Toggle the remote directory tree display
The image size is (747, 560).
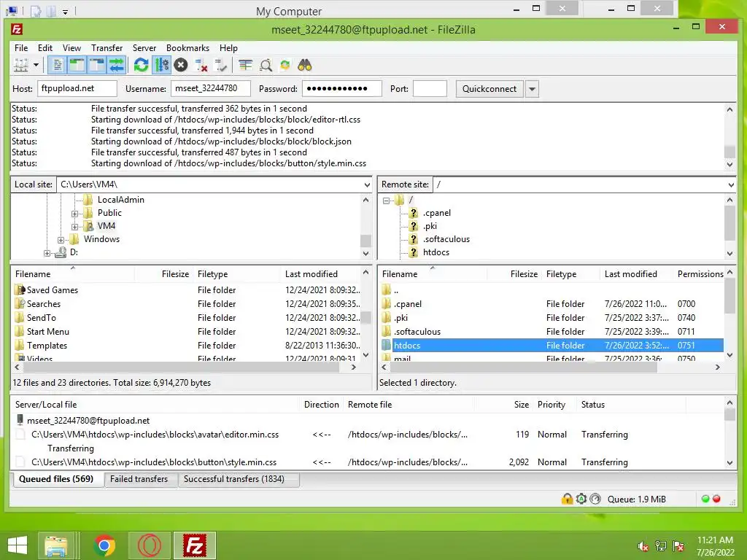tap(97, 65)
